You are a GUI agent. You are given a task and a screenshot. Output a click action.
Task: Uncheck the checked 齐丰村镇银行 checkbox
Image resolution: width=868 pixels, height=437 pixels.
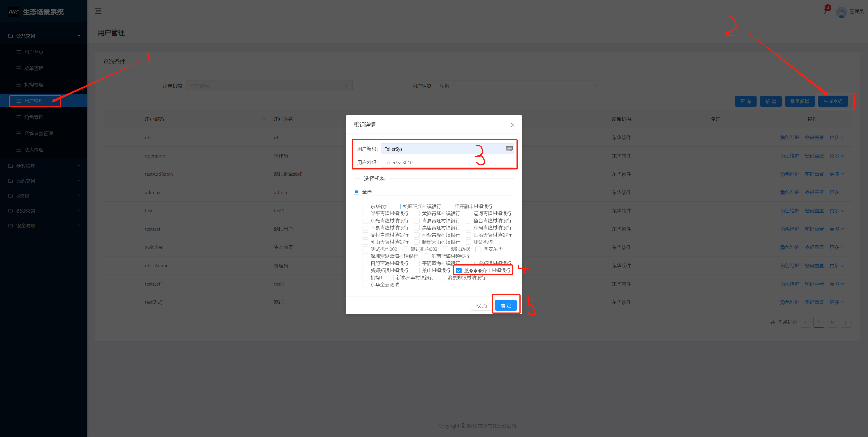[x=459, y=270]
